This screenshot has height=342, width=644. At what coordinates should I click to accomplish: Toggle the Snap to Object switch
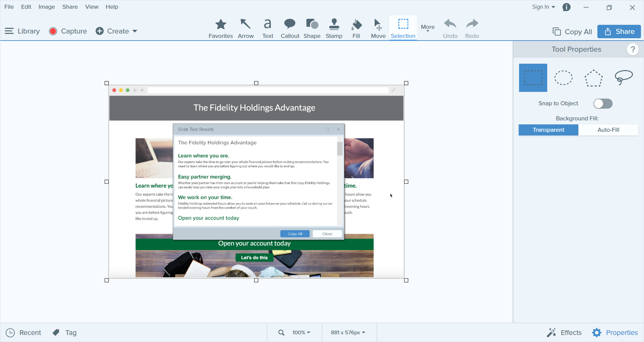click(x=603, y=103)
